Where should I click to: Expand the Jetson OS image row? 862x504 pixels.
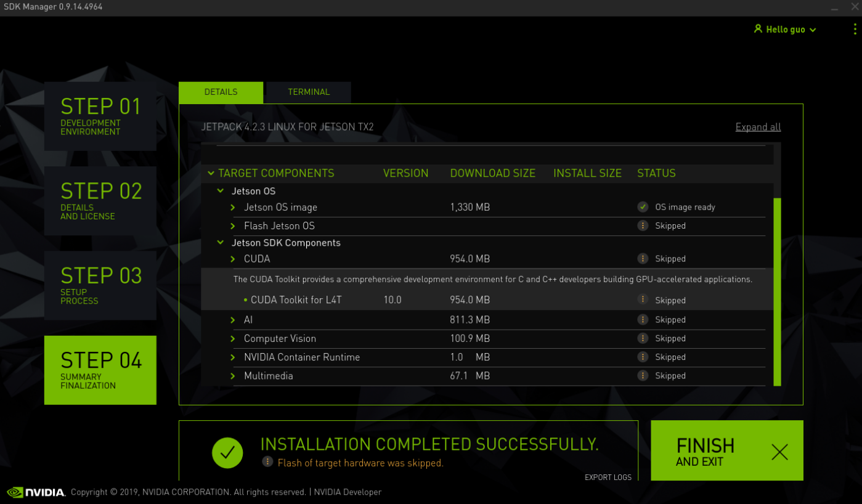point(233,207)
